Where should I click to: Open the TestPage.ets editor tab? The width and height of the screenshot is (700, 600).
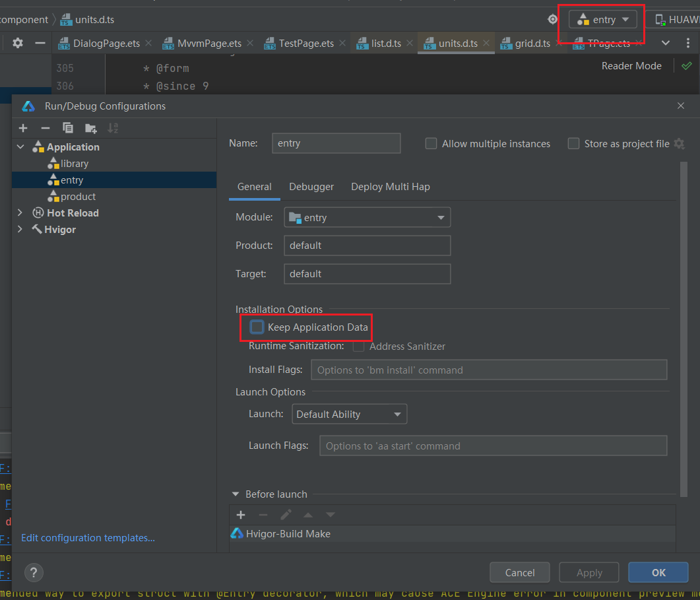306,44
